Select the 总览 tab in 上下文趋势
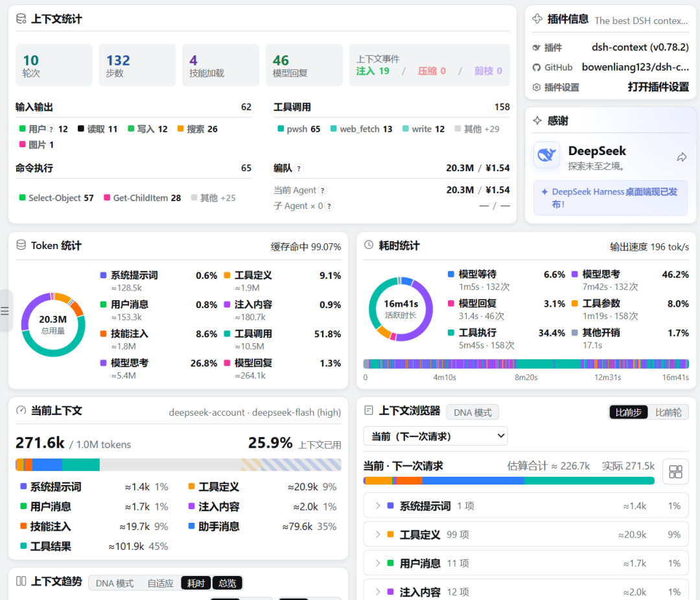The height and width of the screenshot is (600, 700). click(x=227, y=583)
